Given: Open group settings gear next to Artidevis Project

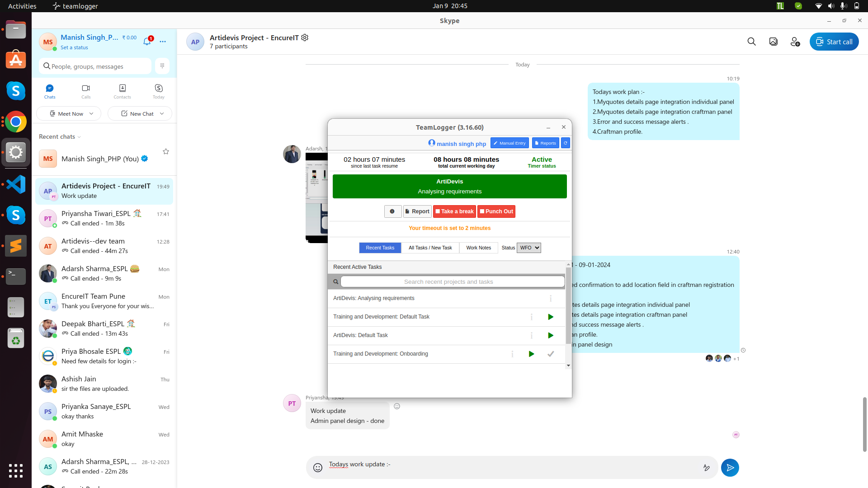Looking at the screenshot, I should (x=305, y=38).
